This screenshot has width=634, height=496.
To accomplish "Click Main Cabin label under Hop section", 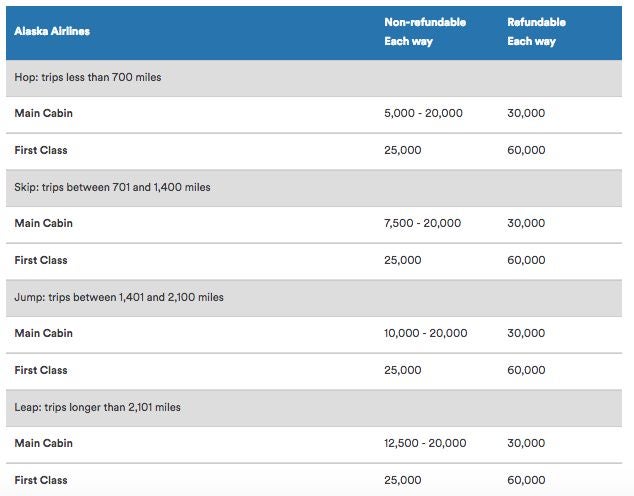I will [x=44, y=113].
